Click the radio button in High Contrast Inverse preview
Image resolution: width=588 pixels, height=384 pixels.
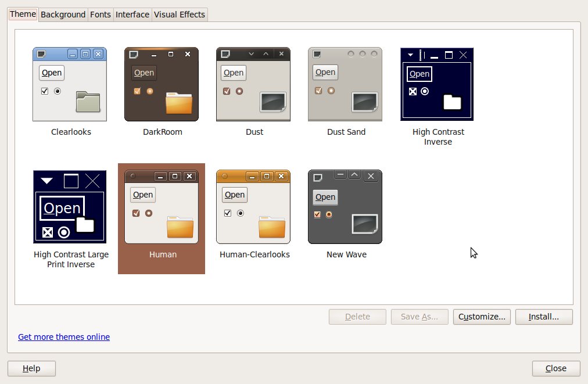coord(425,91)
